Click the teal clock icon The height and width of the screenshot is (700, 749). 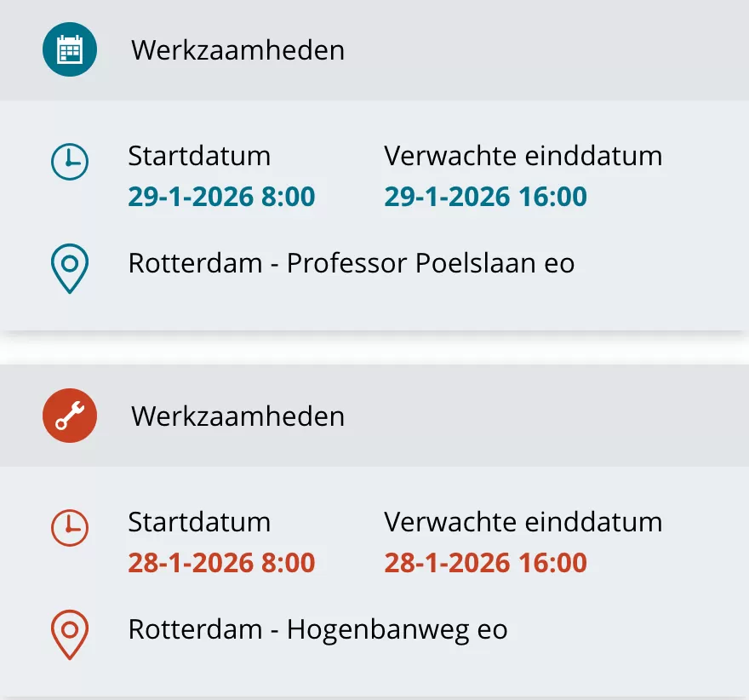click(x=70, y=161)
